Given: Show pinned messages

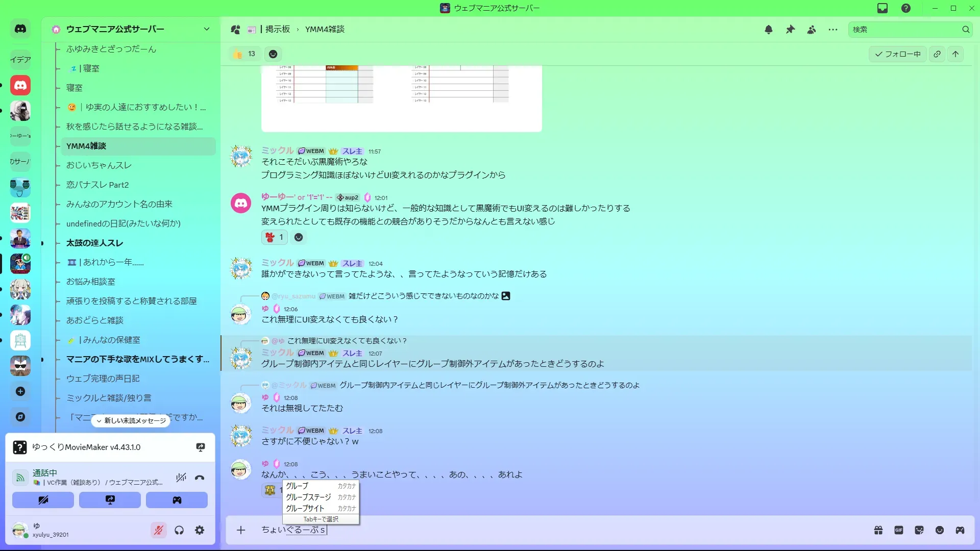Looking at the screenshot, I should pos(790,30).
